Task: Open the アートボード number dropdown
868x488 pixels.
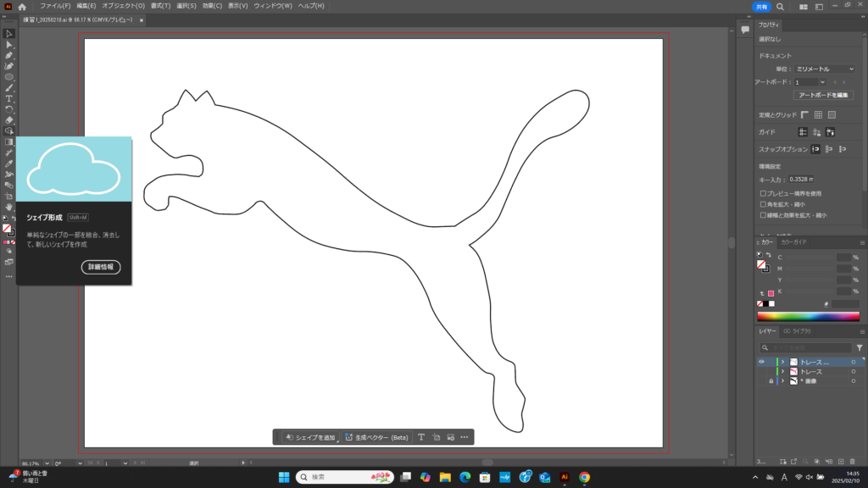Action: [809, 82]
